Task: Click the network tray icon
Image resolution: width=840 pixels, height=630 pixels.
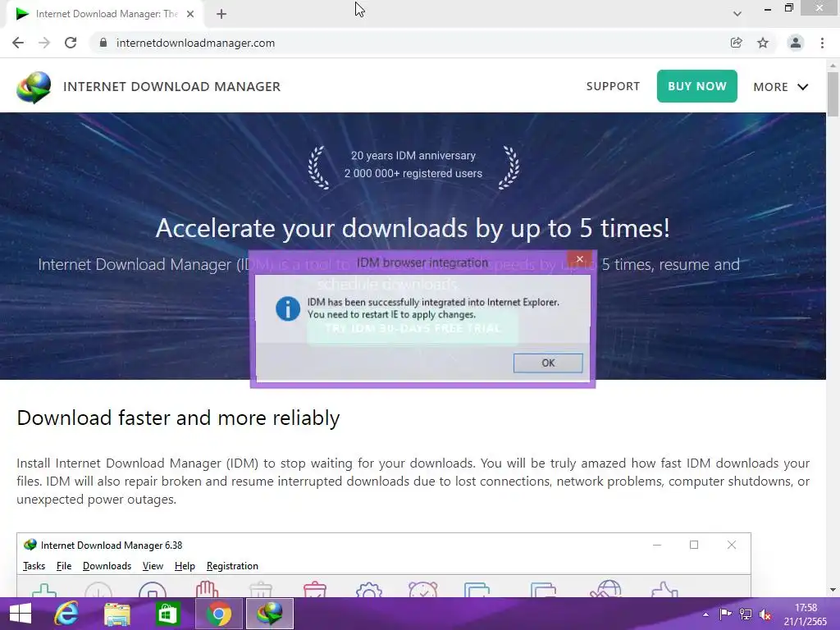Action: click(x=745, y=614)
